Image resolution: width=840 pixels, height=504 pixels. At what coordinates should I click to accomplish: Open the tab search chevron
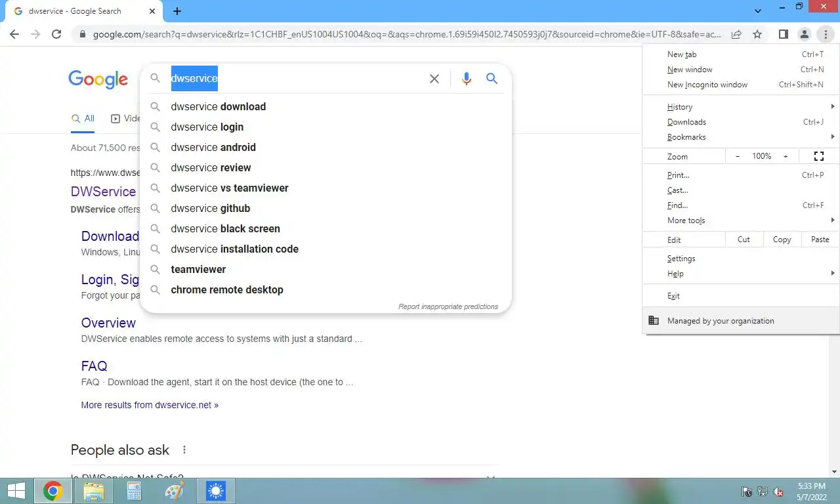[758, 11]
